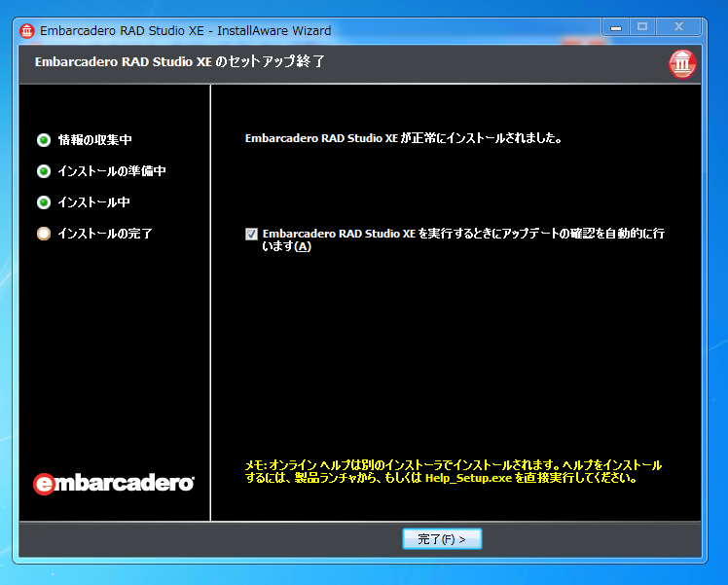Screen dimensions: 728x585
Task: Click the window title bar text
Action: click(x=185, y=31)
